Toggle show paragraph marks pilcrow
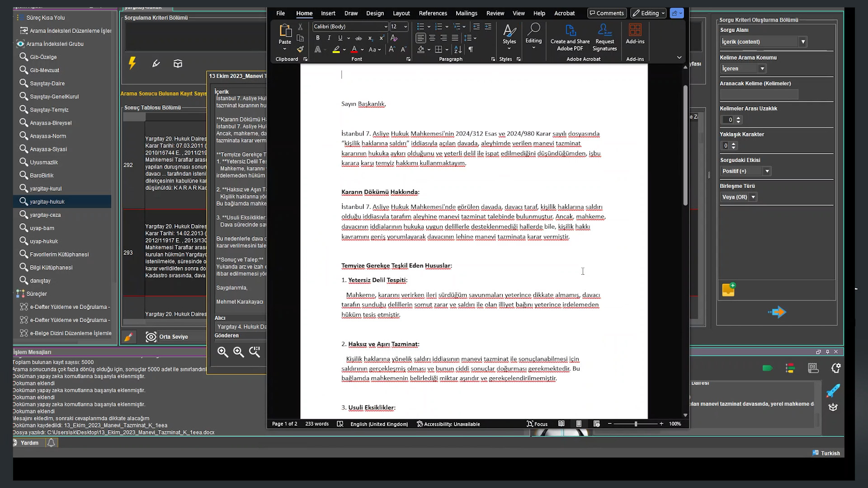This screenshot has height=488, width=868. [x=471, y=49]
